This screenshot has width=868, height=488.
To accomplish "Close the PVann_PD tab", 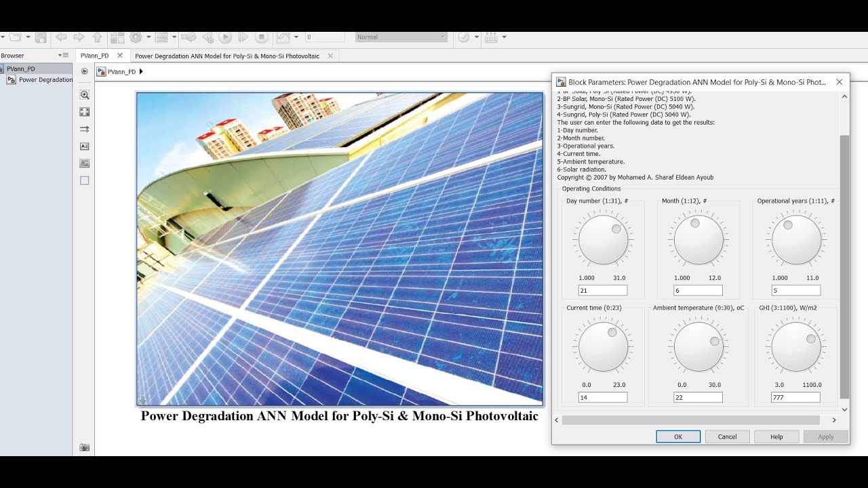I will tap(120, 56).
